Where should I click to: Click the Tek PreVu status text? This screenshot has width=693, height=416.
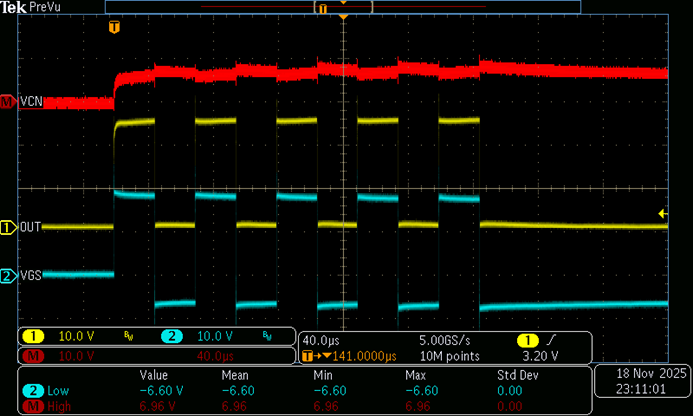[30, 7]
